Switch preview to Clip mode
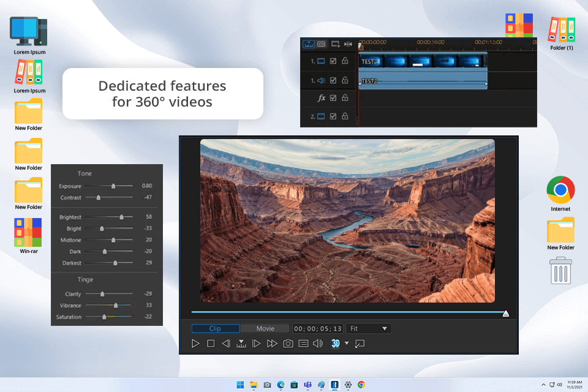The width and height of the screenshot is (588, 392). pyautogui.click(x=215, y=328)
